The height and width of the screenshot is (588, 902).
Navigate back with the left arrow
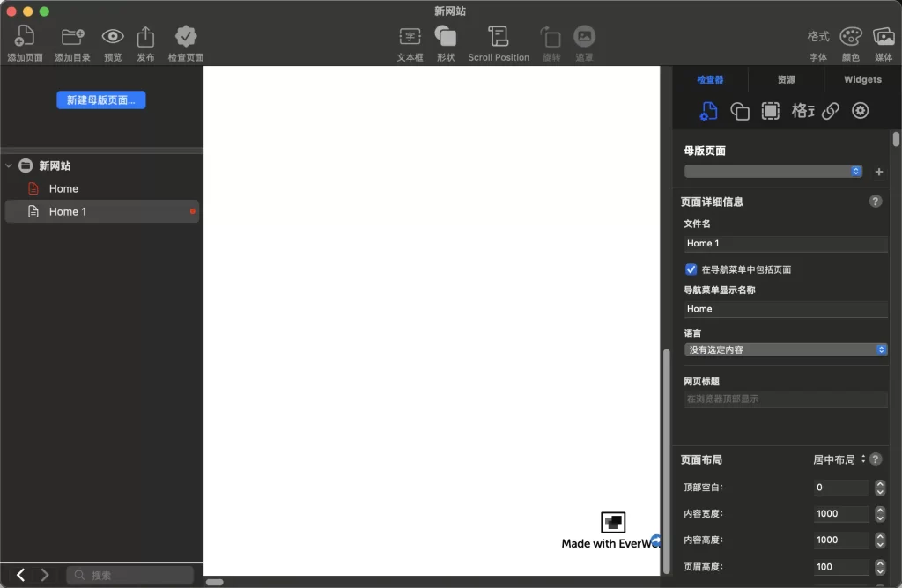click(x=21, y=575)
